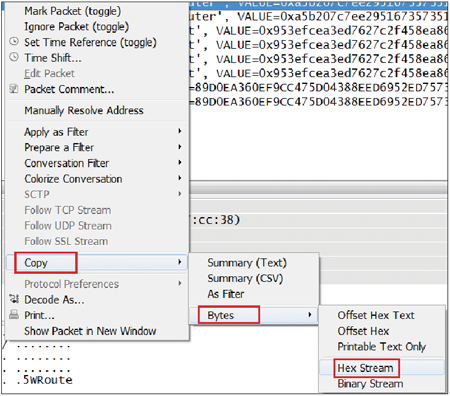Screen dimensions: 450x396
Task: Click Follow UDP Stream entry
Action: [68, 226]
